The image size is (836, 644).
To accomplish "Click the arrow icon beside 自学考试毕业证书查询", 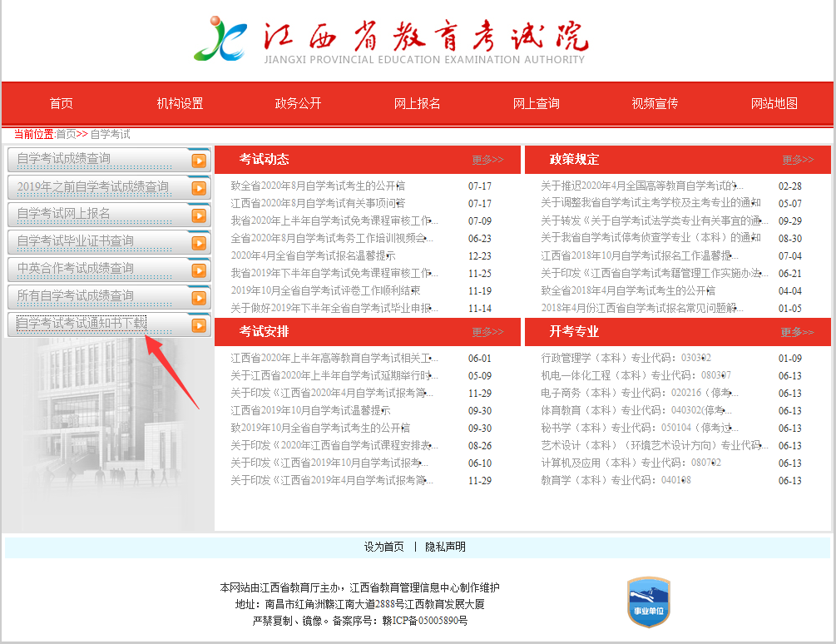I will [199, 242].
